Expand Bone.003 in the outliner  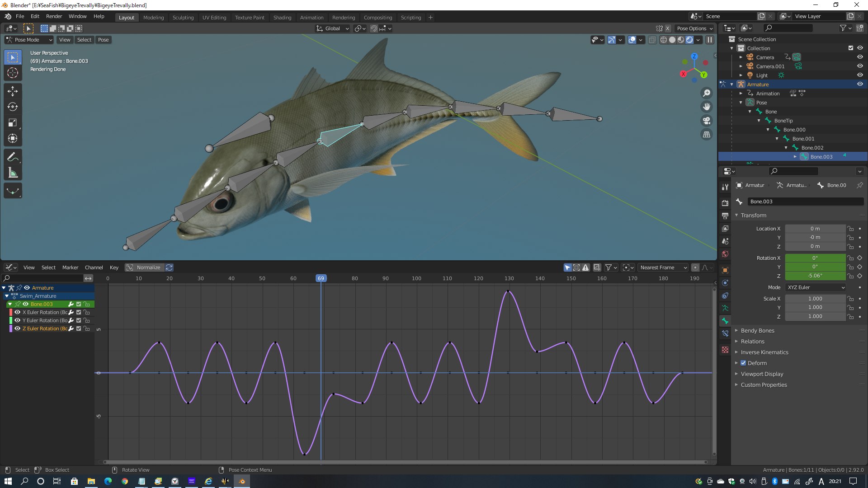[x=795, y=157]
